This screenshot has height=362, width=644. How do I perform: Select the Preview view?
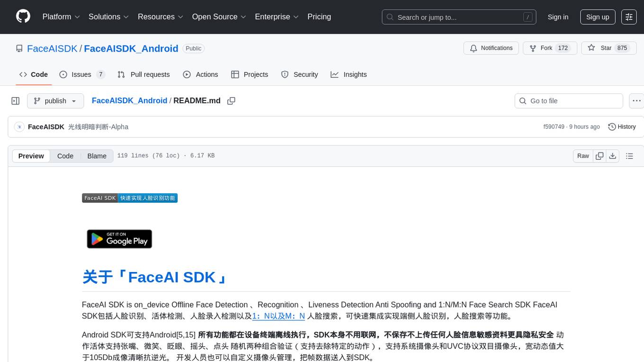[31, 156]
